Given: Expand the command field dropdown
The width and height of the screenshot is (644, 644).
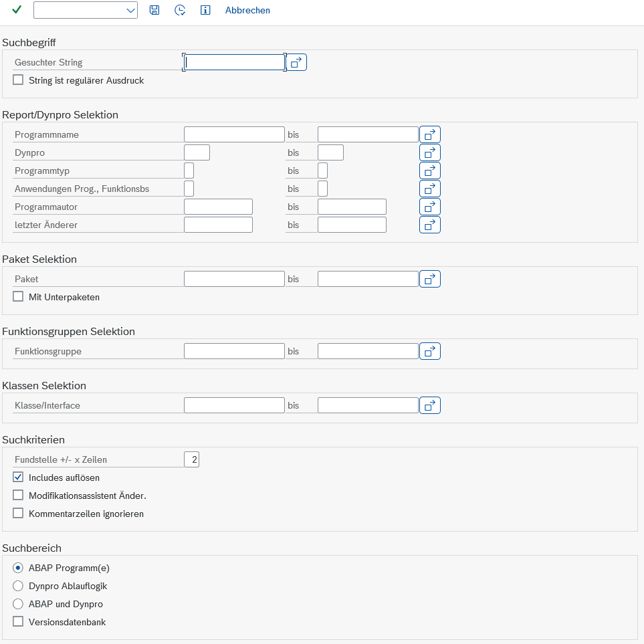Looking at the screenshot, I should tap(130, 10).
